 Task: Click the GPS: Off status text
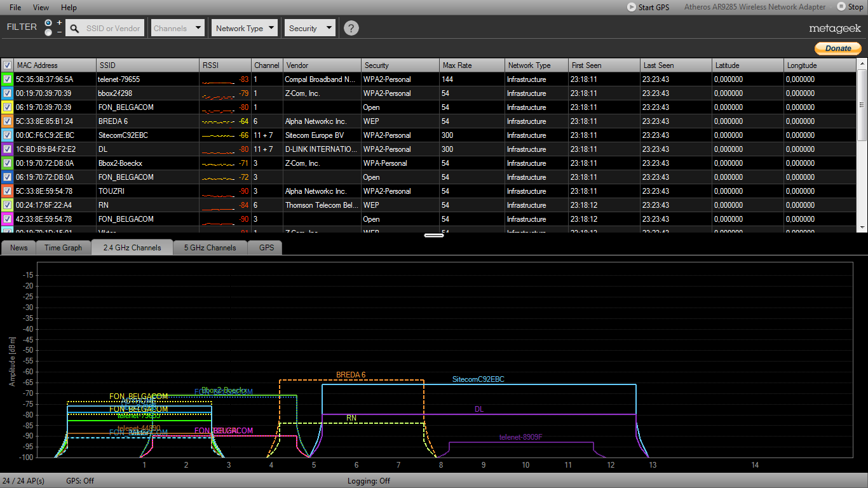tap(80, 481)
